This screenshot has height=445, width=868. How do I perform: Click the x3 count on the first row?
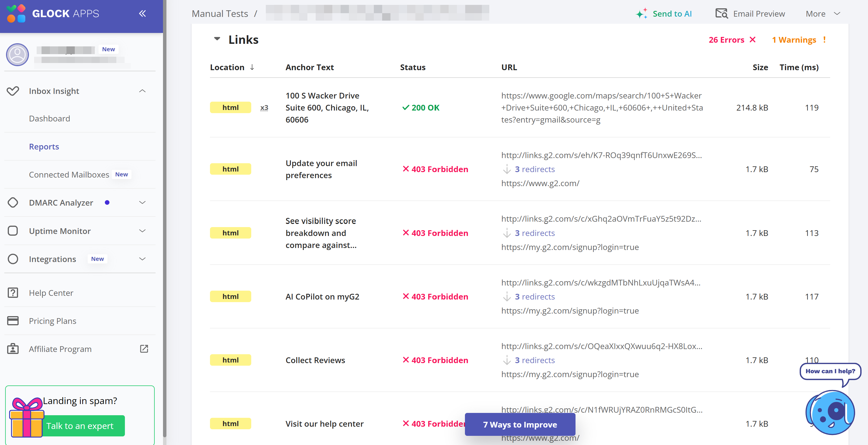click(x=264, y=107)
